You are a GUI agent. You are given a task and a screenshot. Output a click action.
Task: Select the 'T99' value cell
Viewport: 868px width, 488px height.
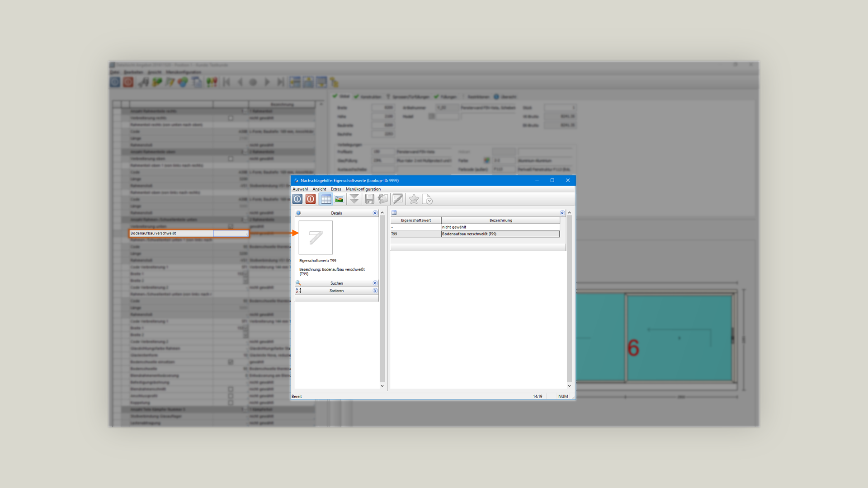click(x=416, y=234)
